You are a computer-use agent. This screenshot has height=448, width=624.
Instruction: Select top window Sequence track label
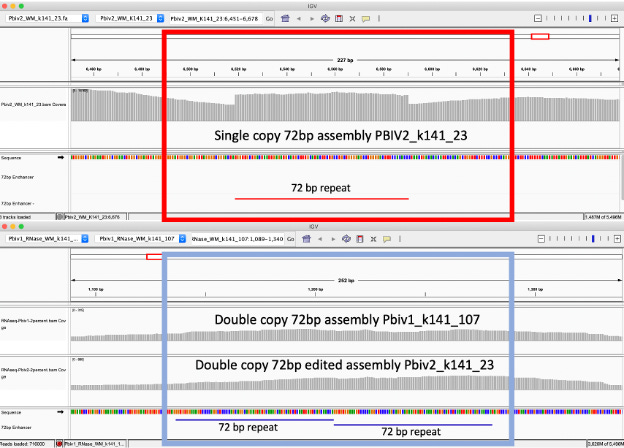11,158
